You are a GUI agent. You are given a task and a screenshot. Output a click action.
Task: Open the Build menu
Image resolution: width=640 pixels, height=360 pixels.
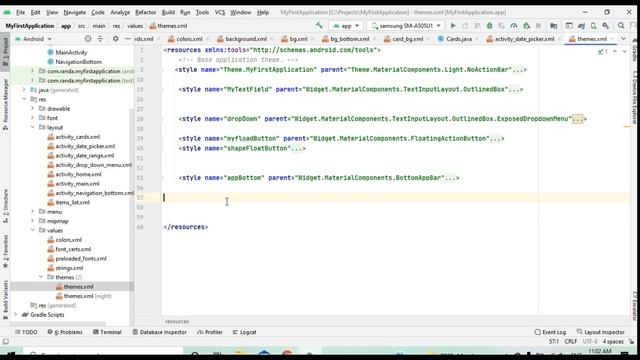(168, 12)
